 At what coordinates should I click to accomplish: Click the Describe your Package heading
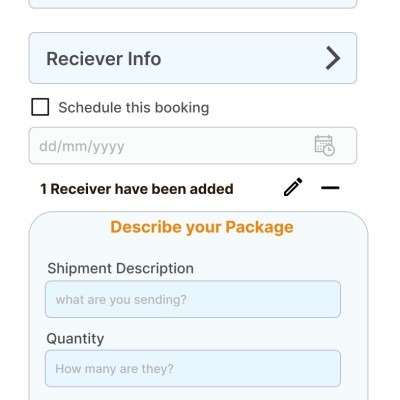pyautogui.click(x=202, y=227)
